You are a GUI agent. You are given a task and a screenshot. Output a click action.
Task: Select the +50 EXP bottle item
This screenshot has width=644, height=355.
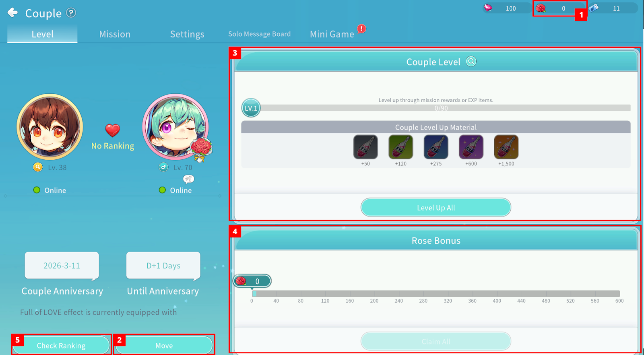pos(365,147)
